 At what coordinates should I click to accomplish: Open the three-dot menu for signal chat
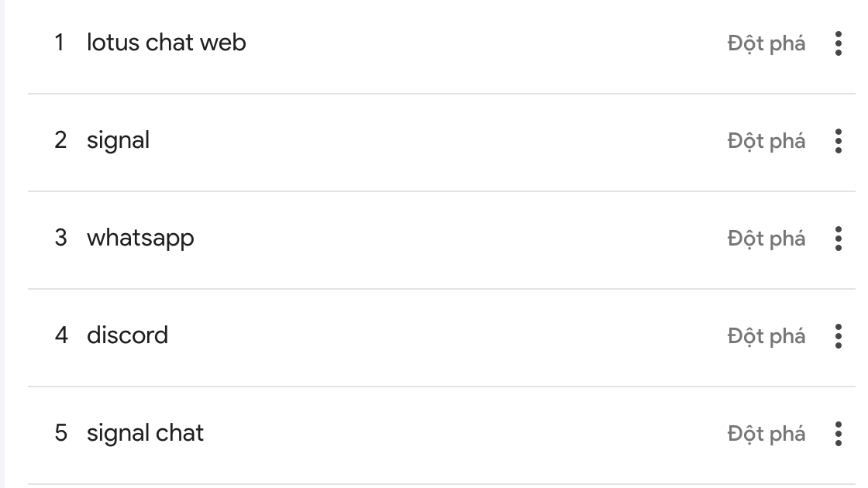(838, 434)
